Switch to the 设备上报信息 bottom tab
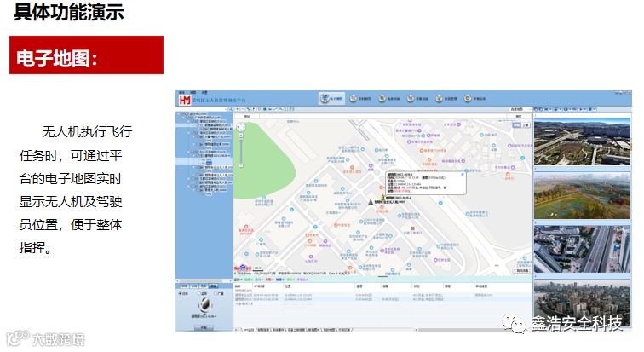Image resolution: width=644 pixels, height=352 pixels. coord(297,330)
